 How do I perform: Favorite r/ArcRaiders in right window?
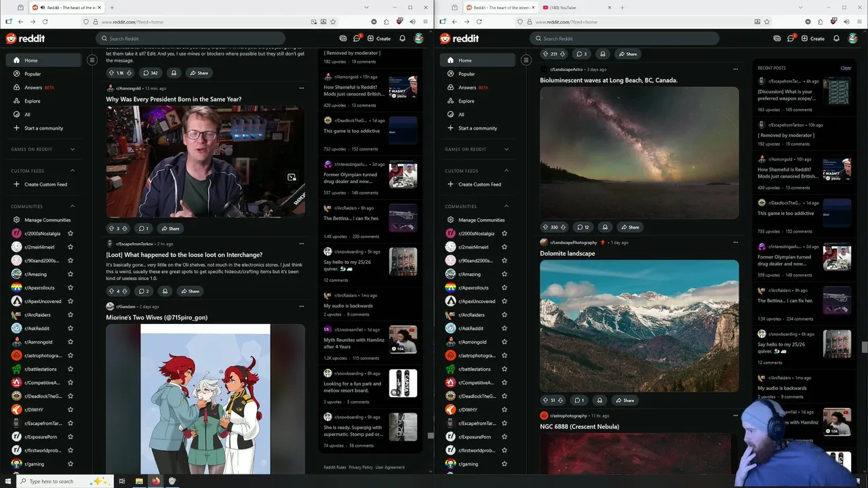point(504,315)
